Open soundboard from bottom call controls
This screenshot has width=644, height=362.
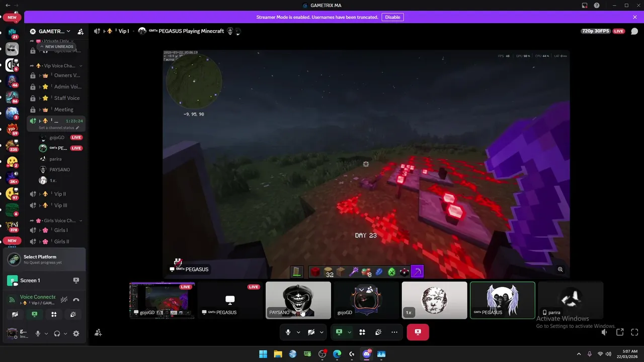pos(378,332)
